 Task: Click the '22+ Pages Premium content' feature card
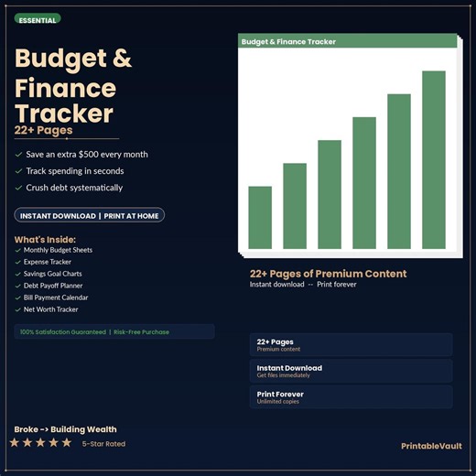click(352, 345)
